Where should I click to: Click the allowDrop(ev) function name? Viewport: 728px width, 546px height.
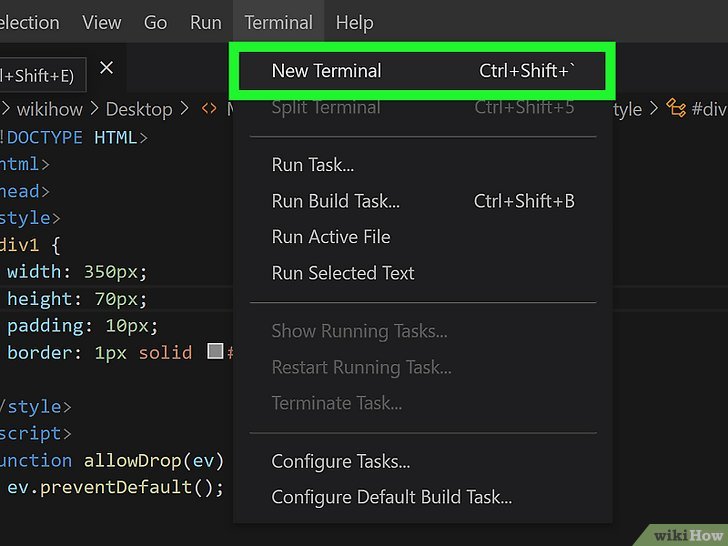(x=154, y=461)
